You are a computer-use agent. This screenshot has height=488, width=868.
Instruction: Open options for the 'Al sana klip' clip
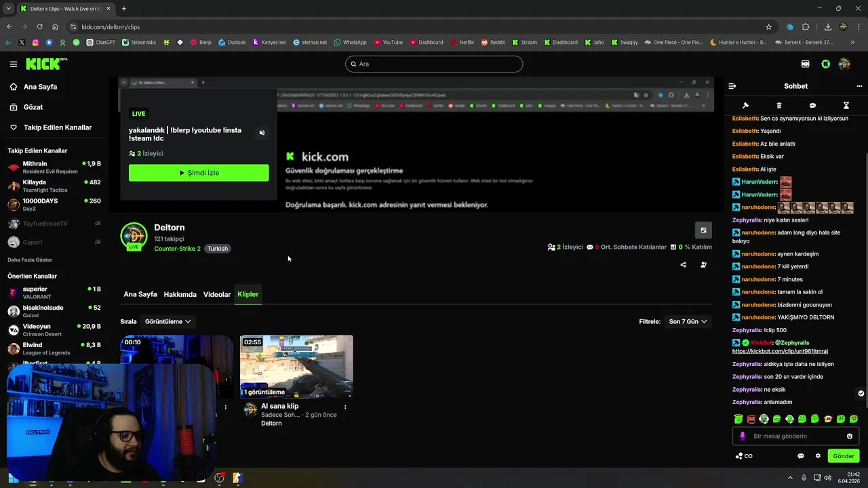pos(345,407)
